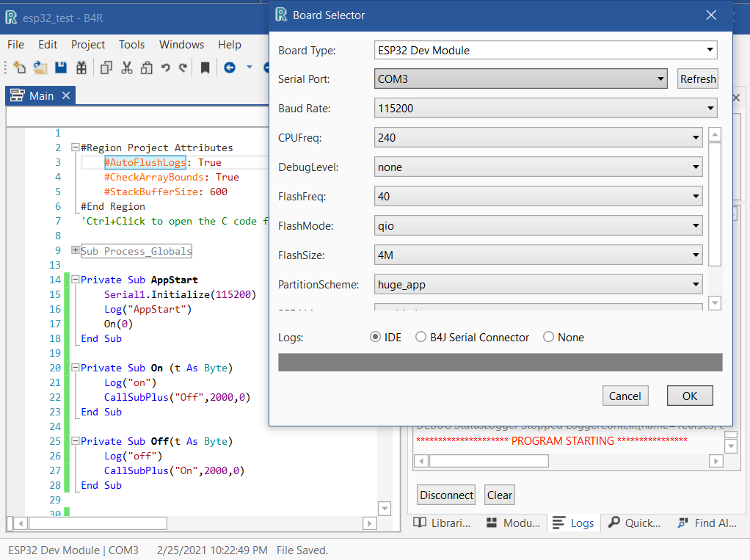The image size is (750, 560).
Task: Click the Copy icon in toolbar
Action: point(106,68)
